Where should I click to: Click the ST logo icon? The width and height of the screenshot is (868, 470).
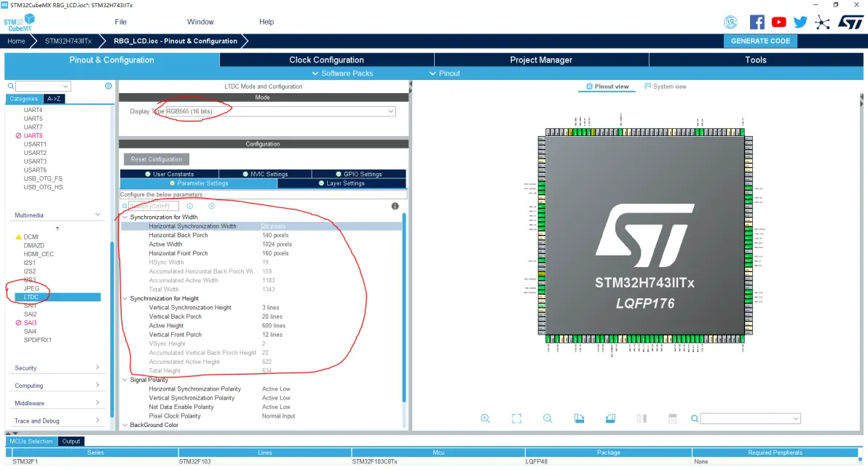pos(851,22)
